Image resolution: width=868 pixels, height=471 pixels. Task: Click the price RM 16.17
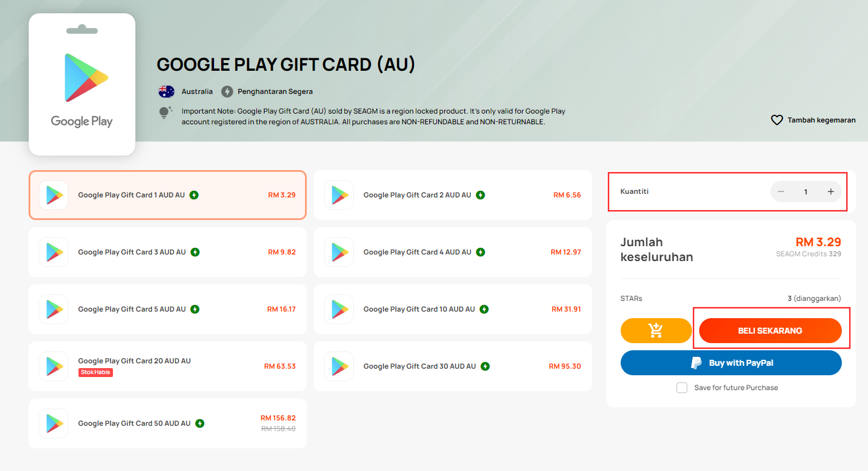(x=281, y=309)
